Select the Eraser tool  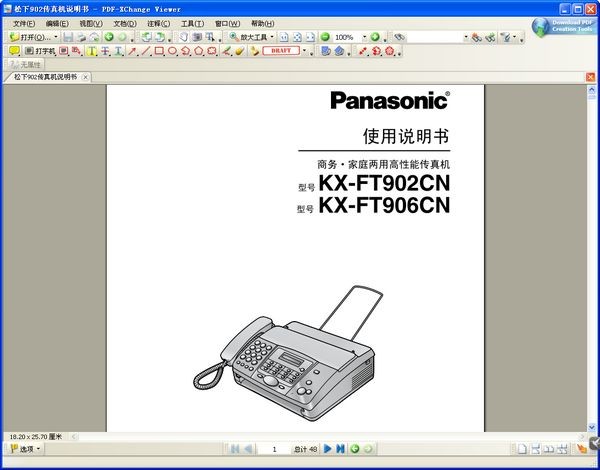[240, 51]
